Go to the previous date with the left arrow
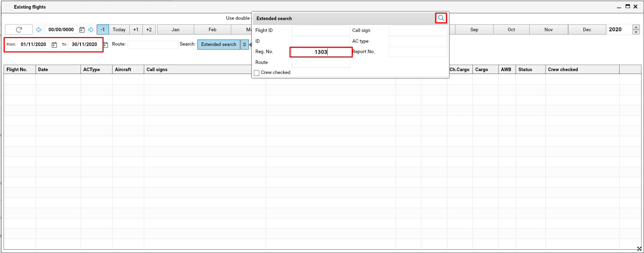This screenshot has width=644, height=253. 39,29
